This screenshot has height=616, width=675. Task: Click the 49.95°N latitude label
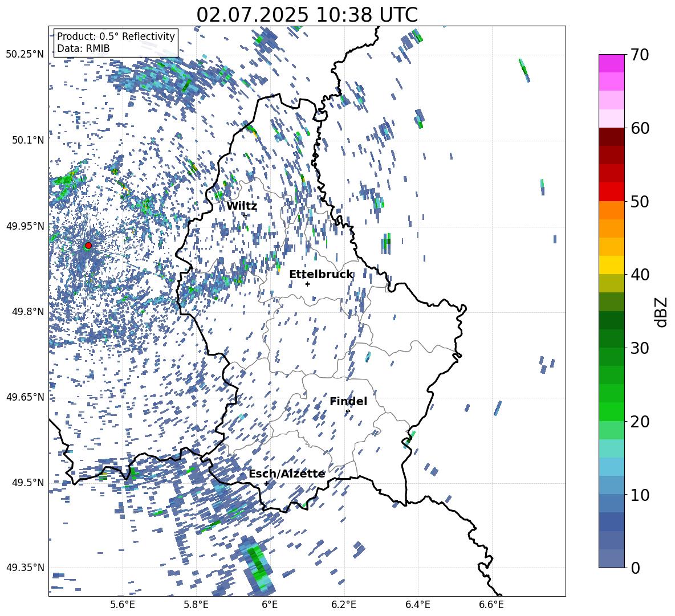(25, 226)
